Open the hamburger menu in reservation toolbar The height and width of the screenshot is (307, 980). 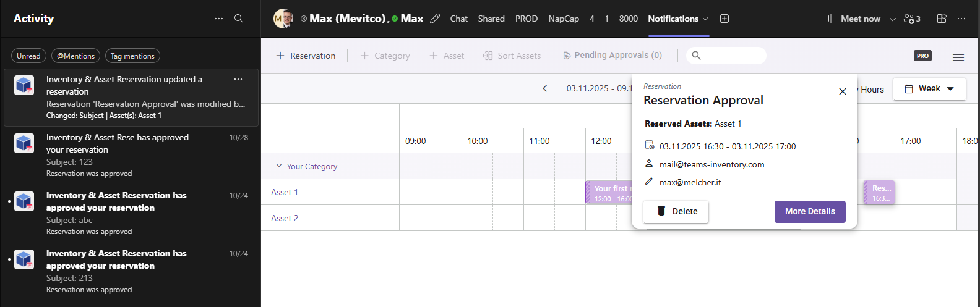pos(958,57)
